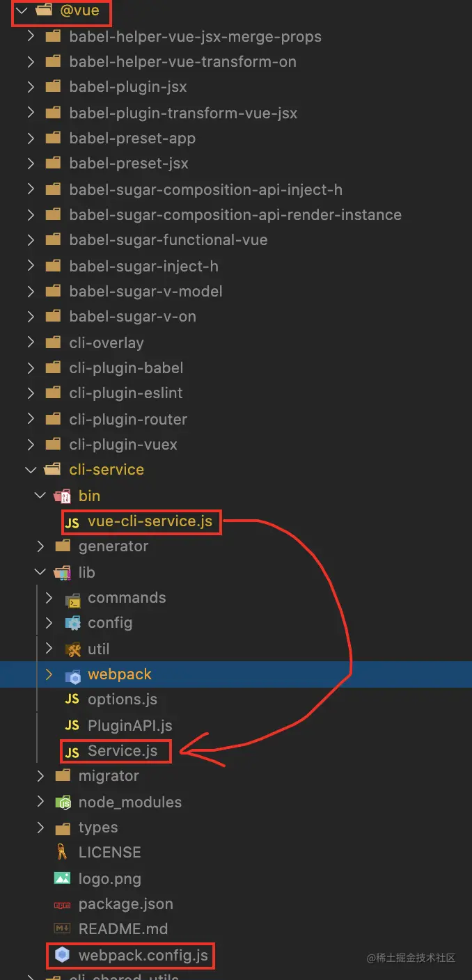Click the webpack.config.js file icon
Image resolution: width=472 pixels, height=980 pixels.
pos(63,956)
